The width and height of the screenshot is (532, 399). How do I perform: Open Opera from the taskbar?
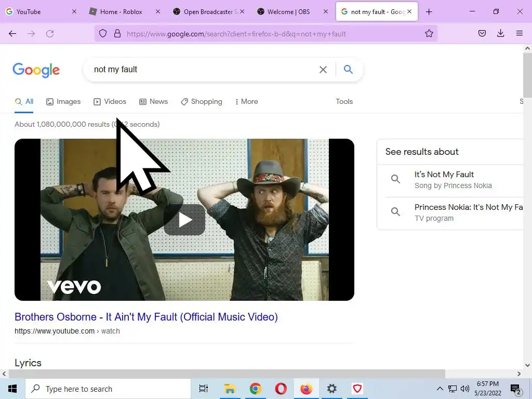pos(281,389)
